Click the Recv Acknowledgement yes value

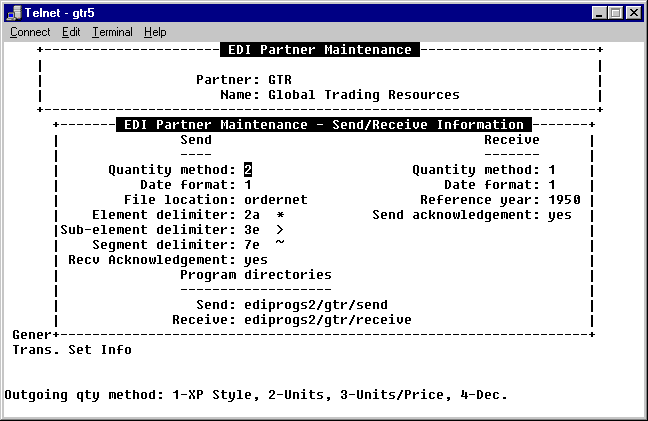(x=256, y=260)
